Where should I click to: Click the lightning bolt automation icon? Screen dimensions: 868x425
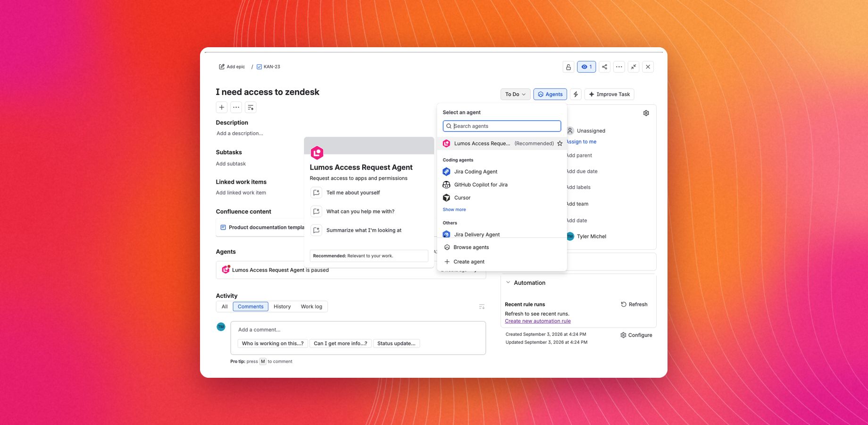tap(576, 94)
